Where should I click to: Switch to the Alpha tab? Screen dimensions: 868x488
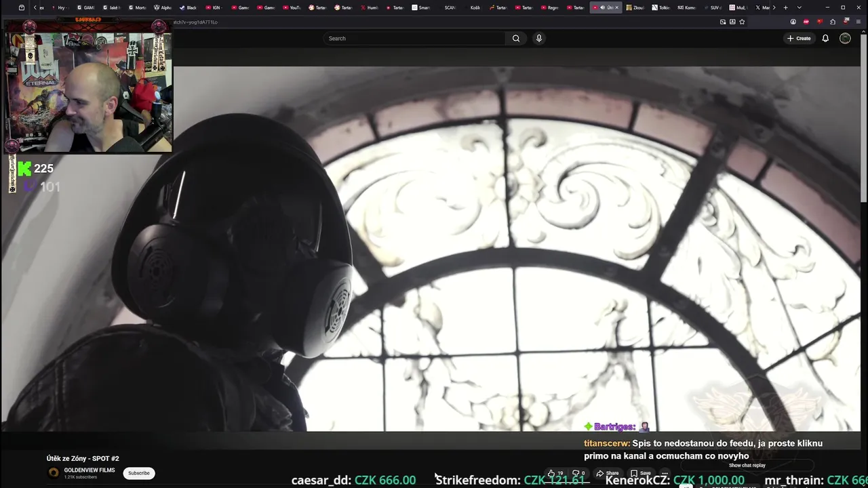163,7
